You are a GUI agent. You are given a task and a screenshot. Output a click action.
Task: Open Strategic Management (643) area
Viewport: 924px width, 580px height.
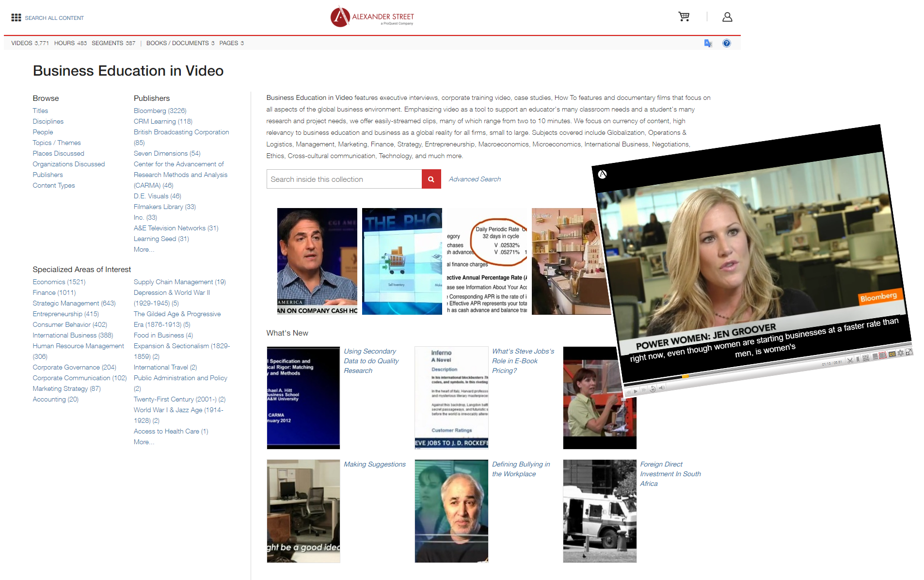74,303
